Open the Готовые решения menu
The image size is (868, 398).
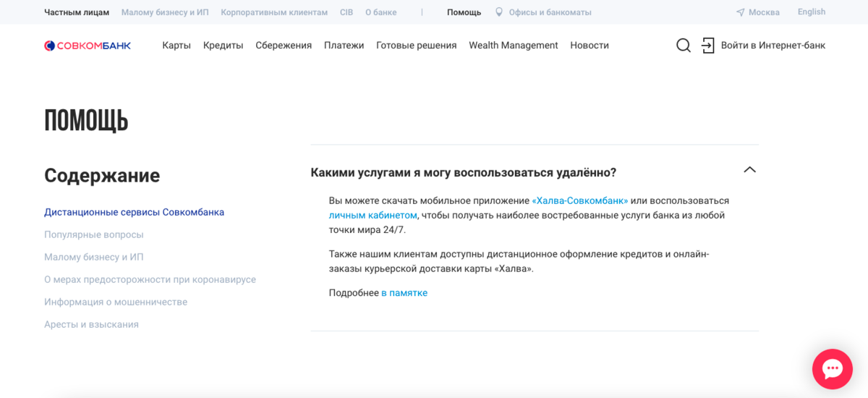coord(417,46)
